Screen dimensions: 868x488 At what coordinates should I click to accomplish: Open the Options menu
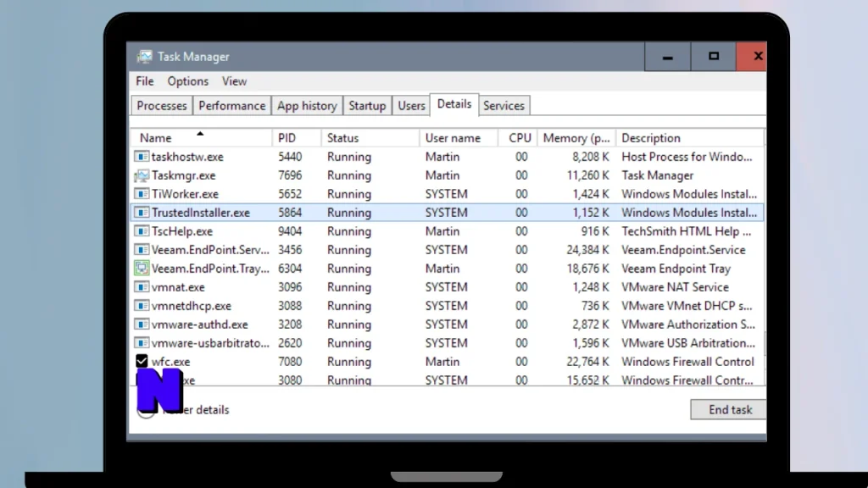coord(187,81)
